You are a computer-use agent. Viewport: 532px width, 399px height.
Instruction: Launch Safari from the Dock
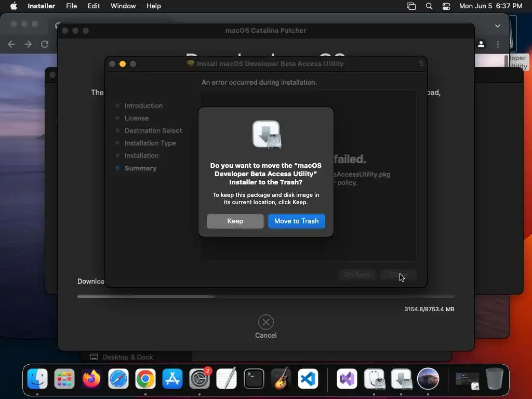point(118,379)
